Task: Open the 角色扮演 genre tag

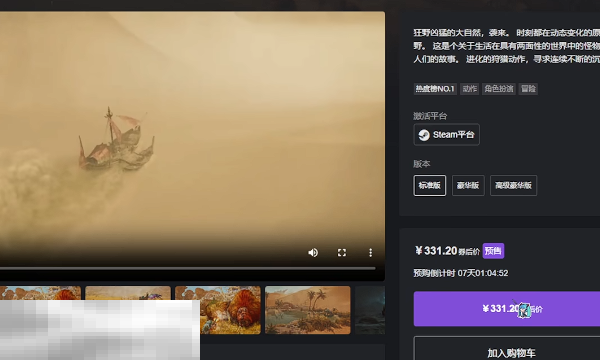Action: point(499,89)
